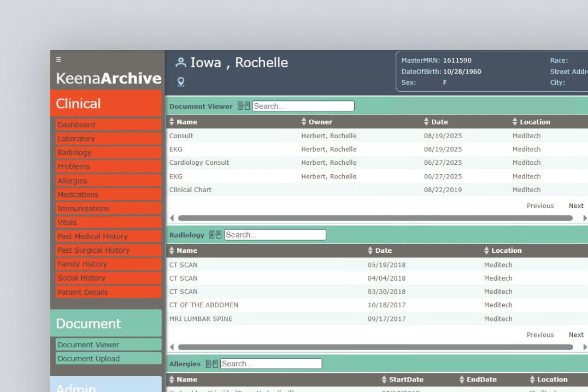Go to Next page of Document Viewer
Viewport: 588px width, 392px height.
576,206
